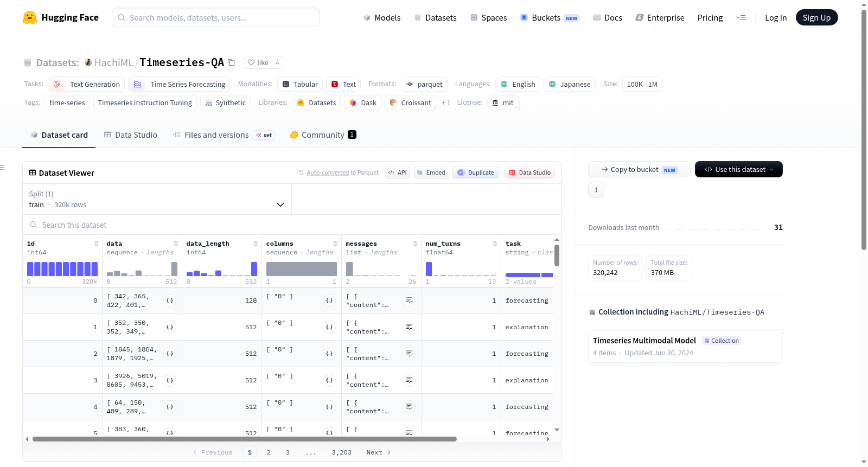Jump to page 3,203
The width and height of the screenshot is (868, 467).
[x=342, y=452]
